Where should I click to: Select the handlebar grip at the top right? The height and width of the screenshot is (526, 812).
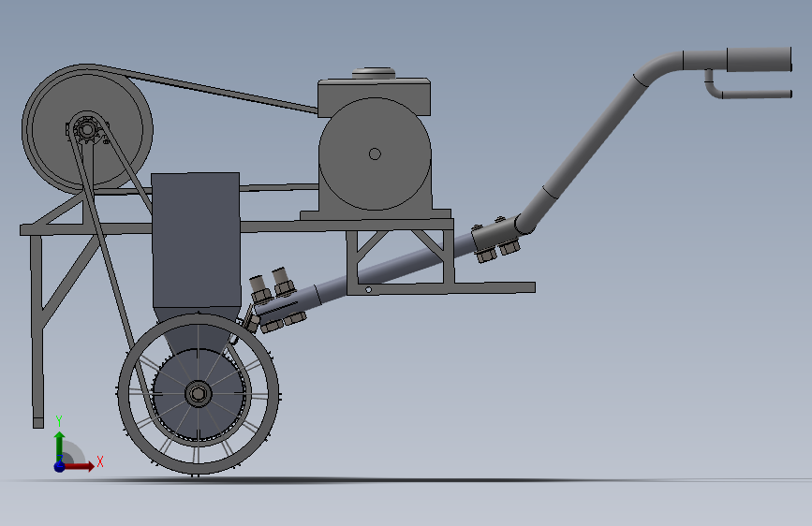(760, 60)
